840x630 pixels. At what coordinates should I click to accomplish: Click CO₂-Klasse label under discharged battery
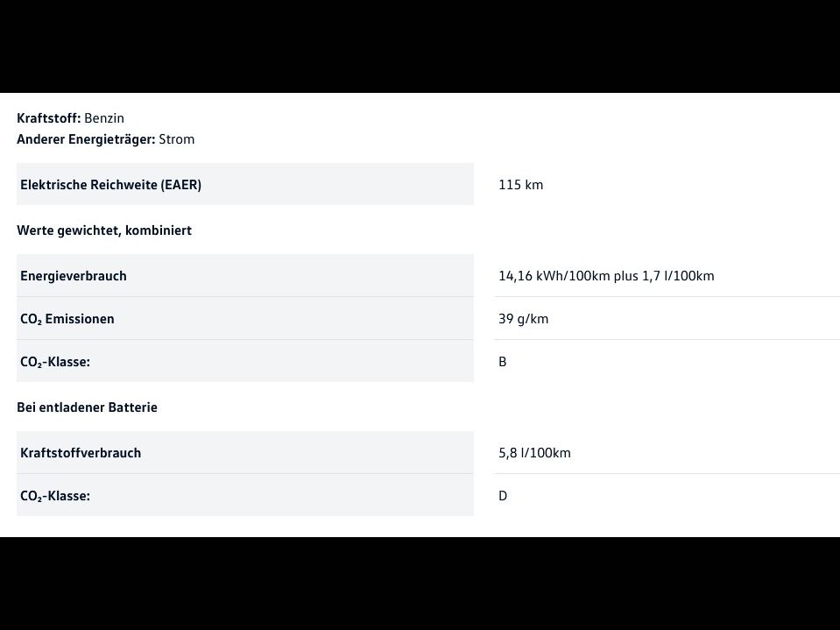click(55, 496)
